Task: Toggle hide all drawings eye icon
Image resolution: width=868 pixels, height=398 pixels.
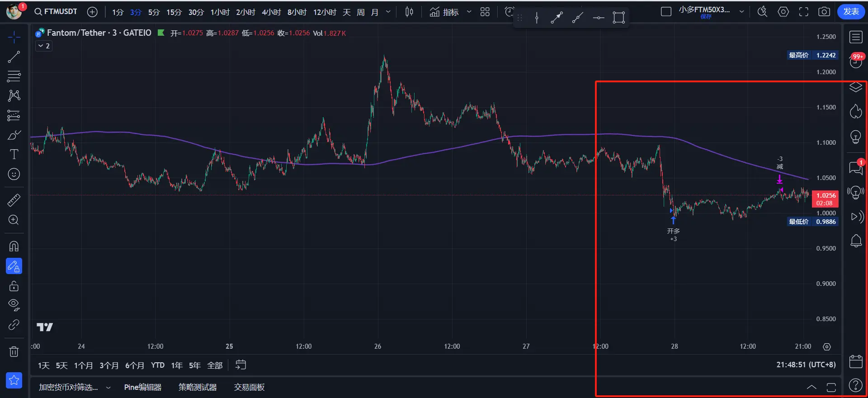Action: tap(14, 305)
